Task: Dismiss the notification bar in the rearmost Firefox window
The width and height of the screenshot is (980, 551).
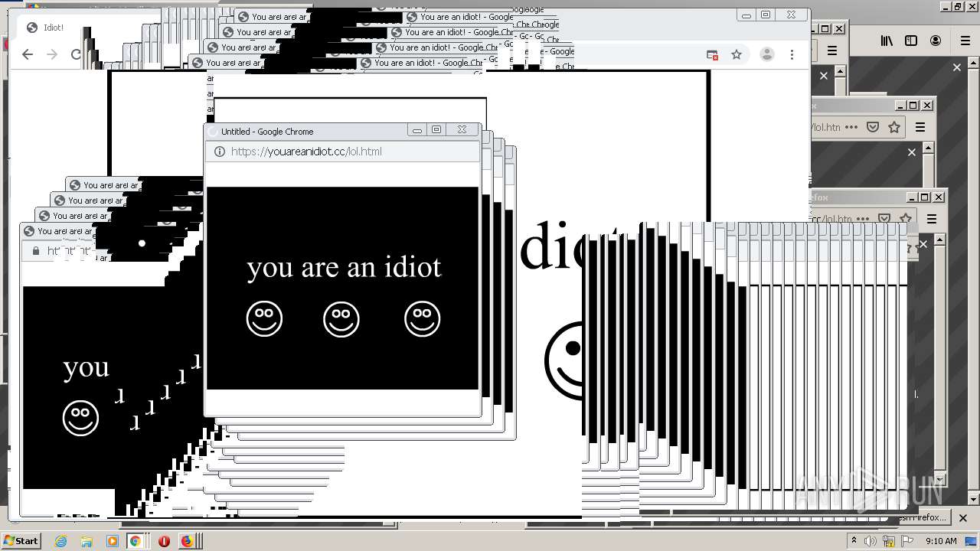Action: [x=956, y=67]
